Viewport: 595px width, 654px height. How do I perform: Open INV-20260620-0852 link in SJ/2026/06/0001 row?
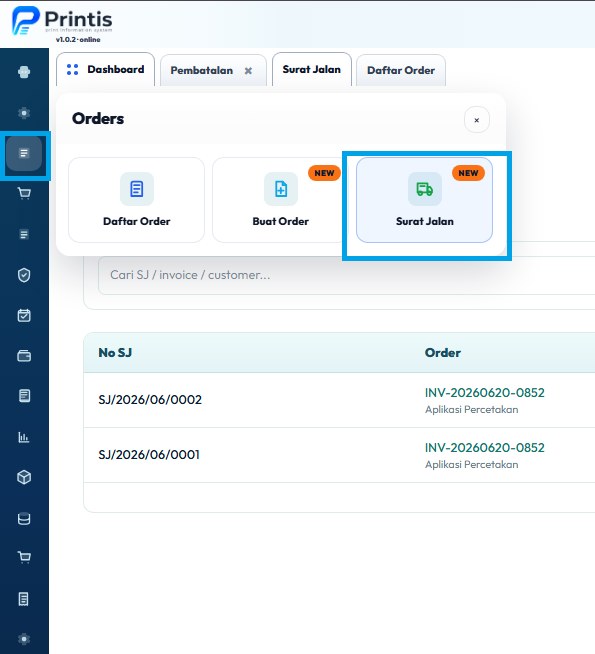click(x=485, y=448)
